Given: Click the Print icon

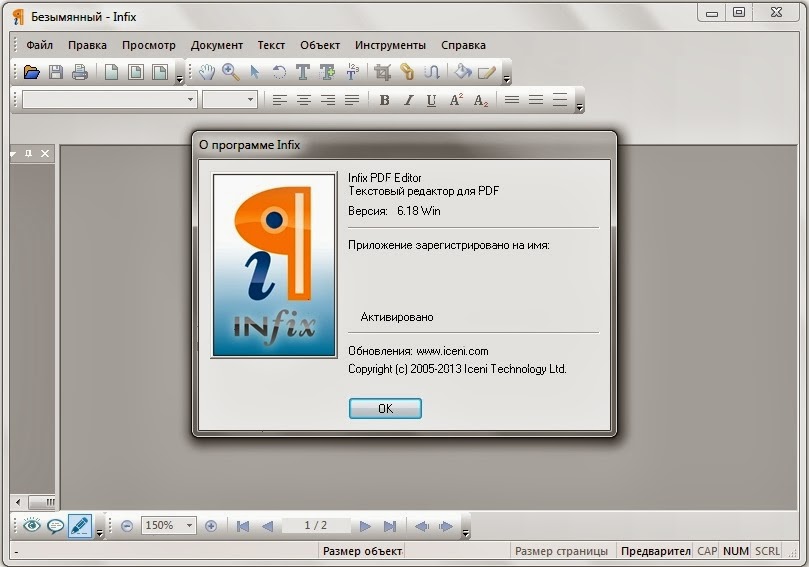Looking at the screenshot, I should coord(79,72).
